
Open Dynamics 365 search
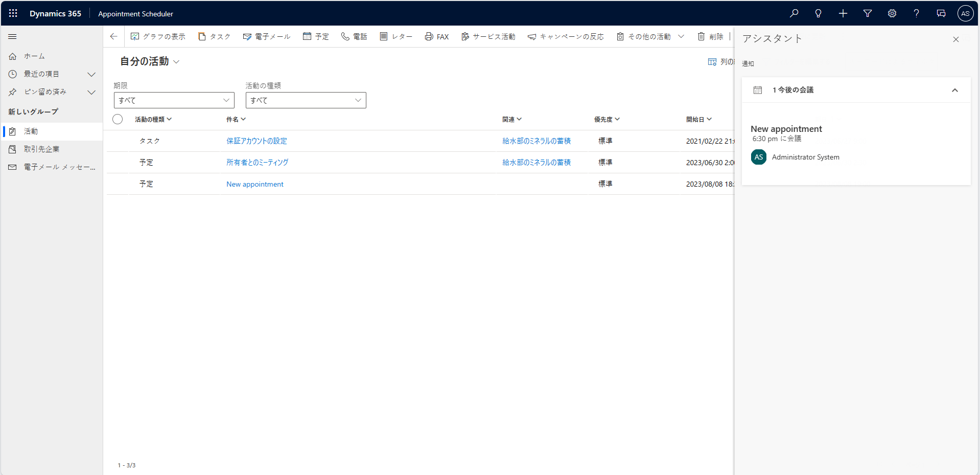coord(794,13)
